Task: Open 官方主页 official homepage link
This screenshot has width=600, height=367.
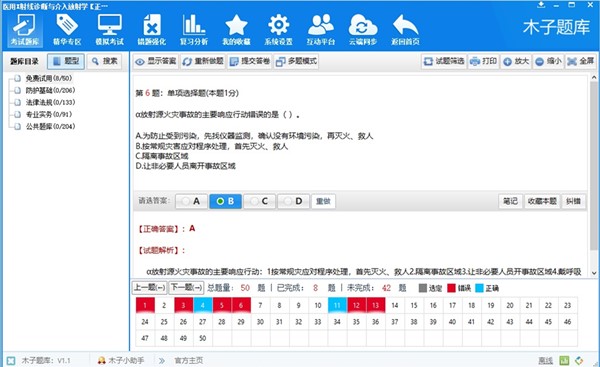Action: click(x=189, y=360)
